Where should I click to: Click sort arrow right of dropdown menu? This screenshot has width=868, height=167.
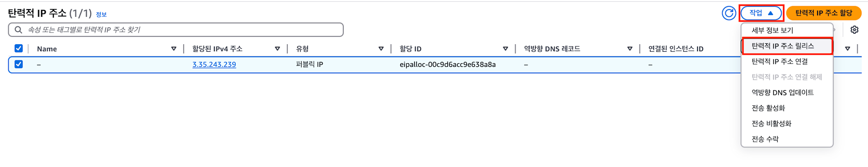coord(848,49)
